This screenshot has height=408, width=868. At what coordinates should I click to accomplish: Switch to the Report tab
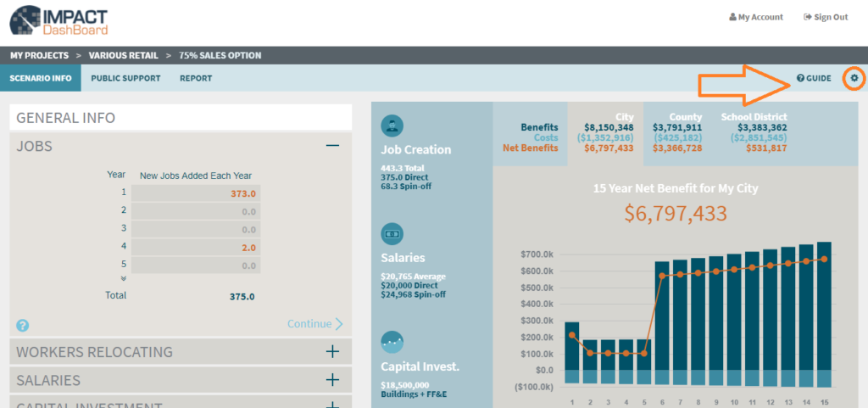coord(196,78)
